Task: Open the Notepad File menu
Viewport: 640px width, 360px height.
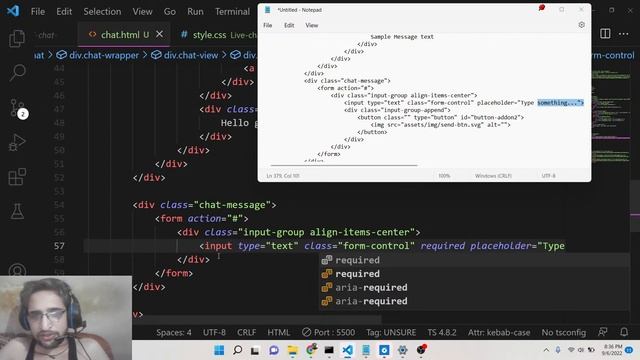Action: pos(268,25)
